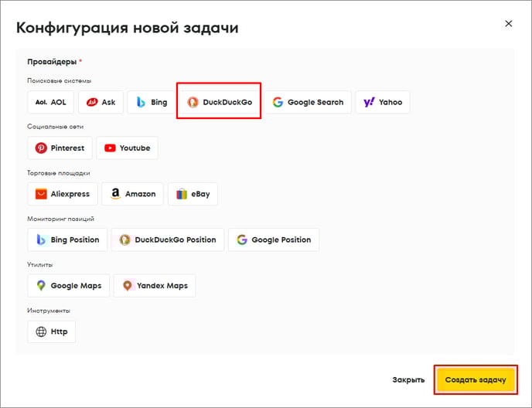Click the Создать задачу button

tap(476, 380)
